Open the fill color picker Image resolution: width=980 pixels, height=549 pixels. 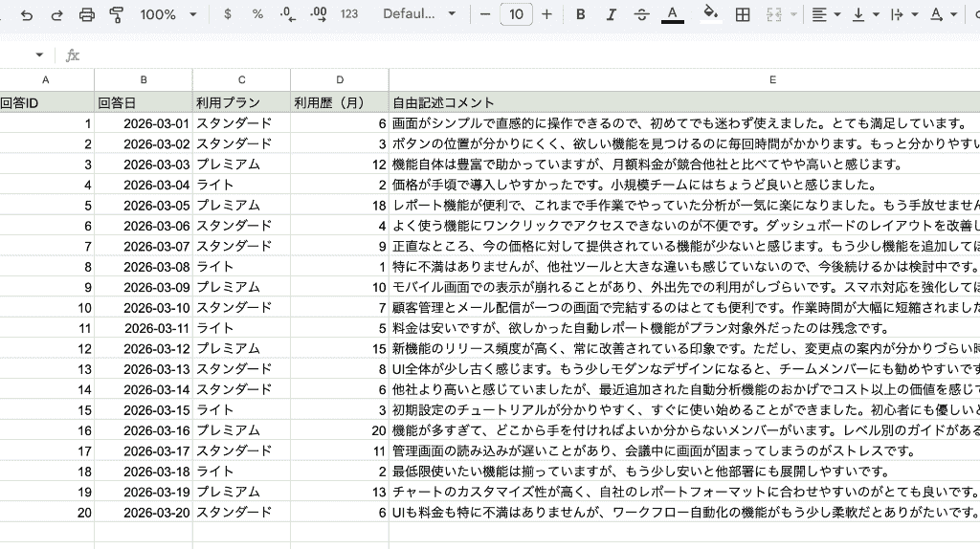[709, 14]
